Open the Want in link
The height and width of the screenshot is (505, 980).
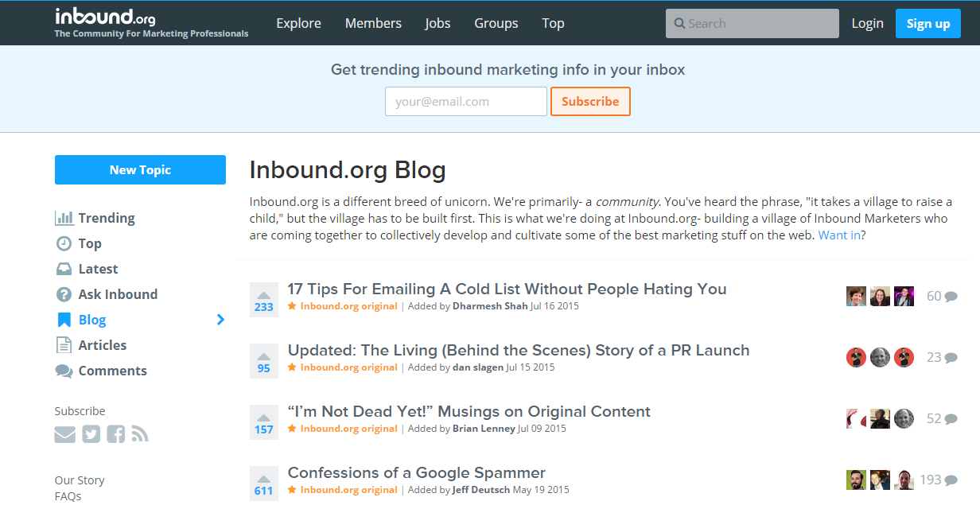(839, 235)
